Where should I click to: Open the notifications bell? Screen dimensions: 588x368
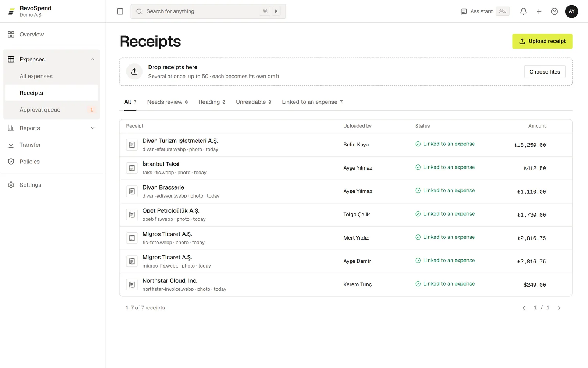tap(523, 11)
